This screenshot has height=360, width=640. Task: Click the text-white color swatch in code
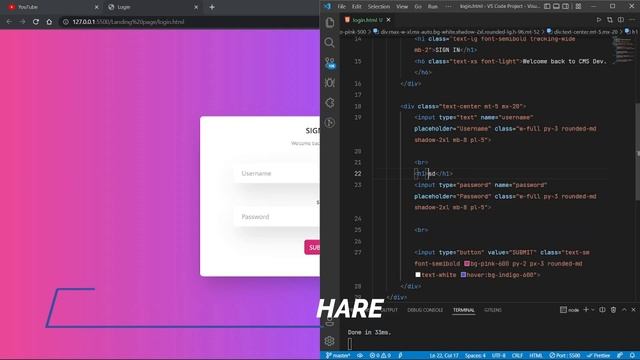[418, 275]
